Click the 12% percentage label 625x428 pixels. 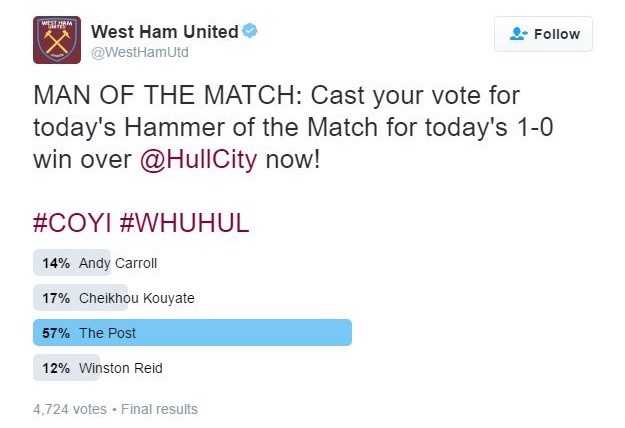tap(56, 368)
